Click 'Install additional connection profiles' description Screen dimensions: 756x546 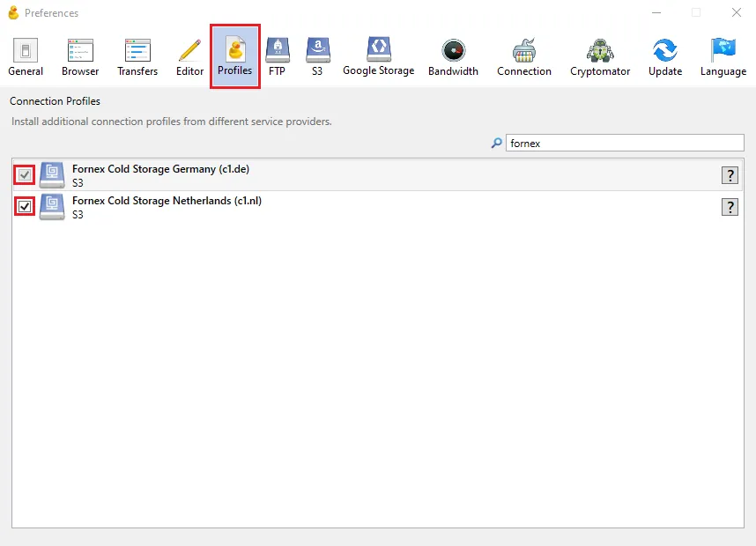[172, 122]
